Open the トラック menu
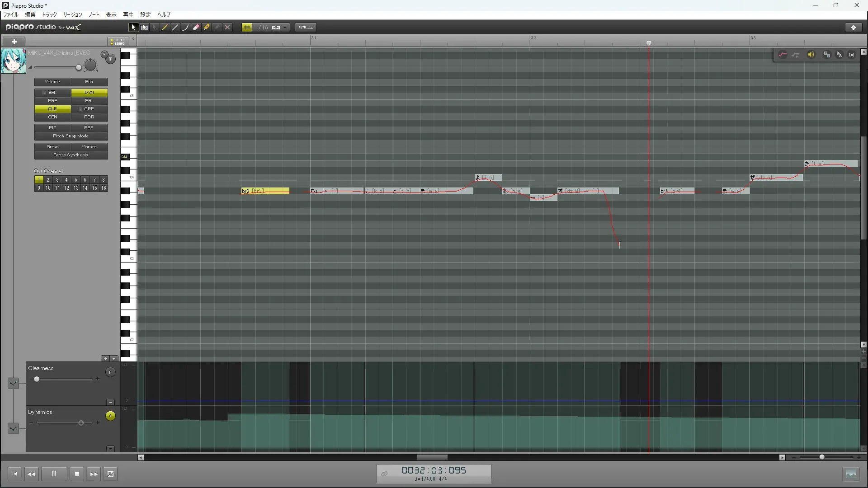Screen dimensions: 868x488 [49, 15]
